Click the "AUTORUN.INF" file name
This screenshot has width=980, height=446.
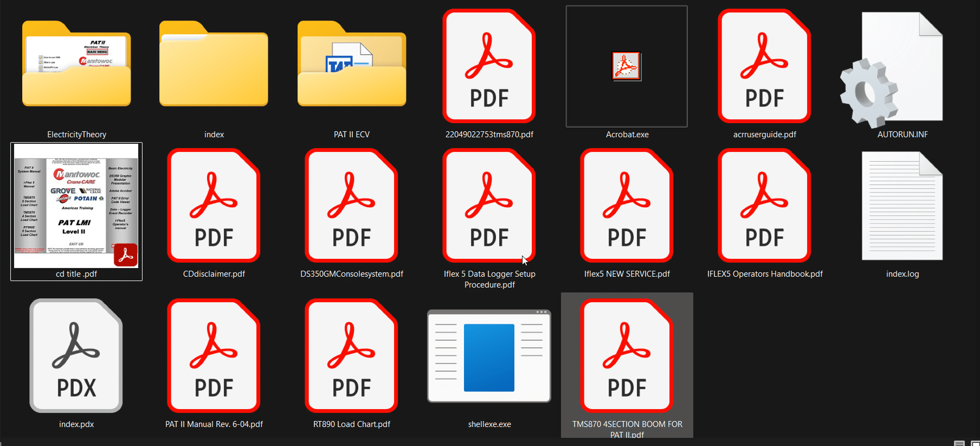(902, 135)
